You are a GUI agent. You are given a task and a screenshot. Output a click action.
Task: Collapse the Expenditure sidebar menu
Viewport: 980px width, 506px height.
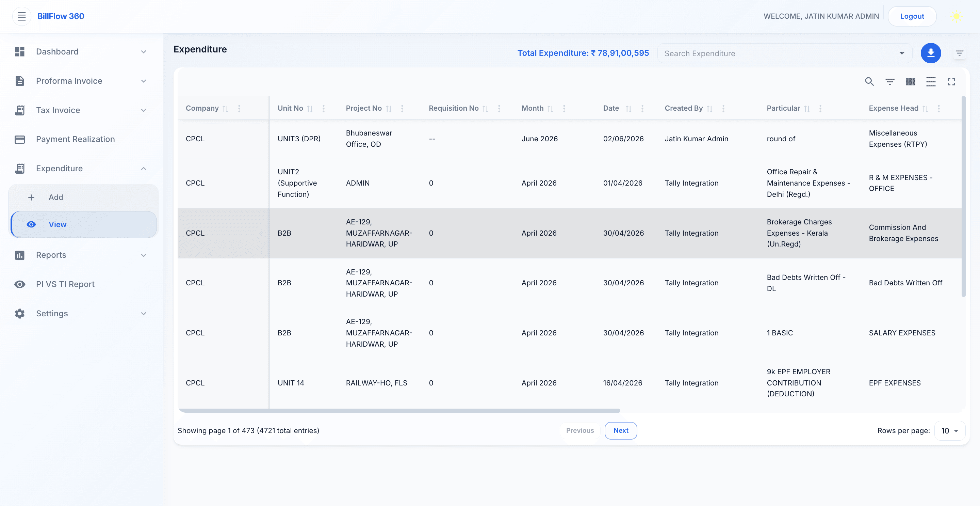[81, 169]
